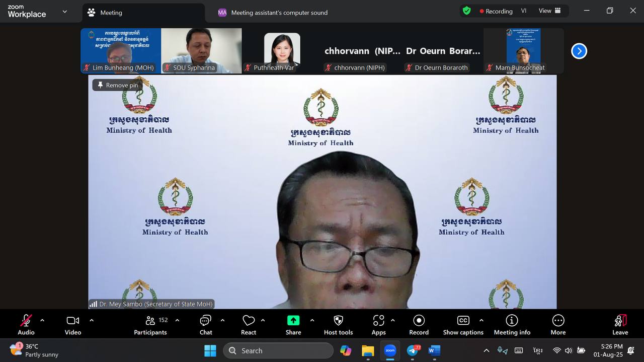Click the Recording indicator

point(496,11)
